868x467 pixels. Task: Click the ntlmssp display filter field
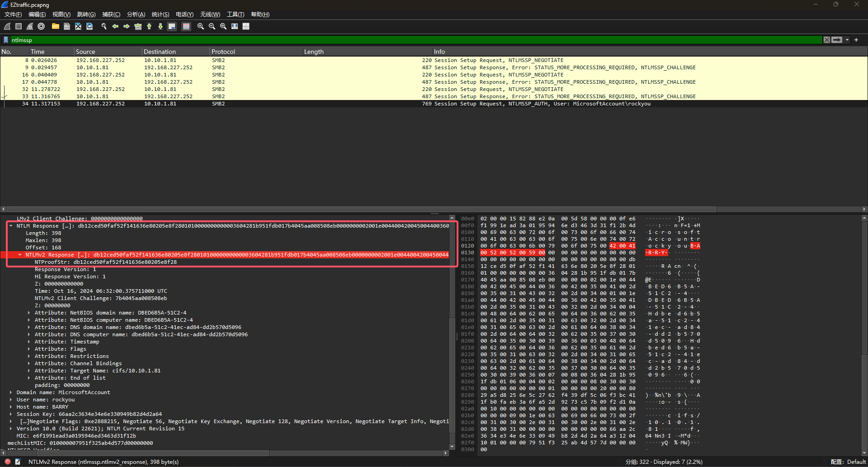coord(416,40)
